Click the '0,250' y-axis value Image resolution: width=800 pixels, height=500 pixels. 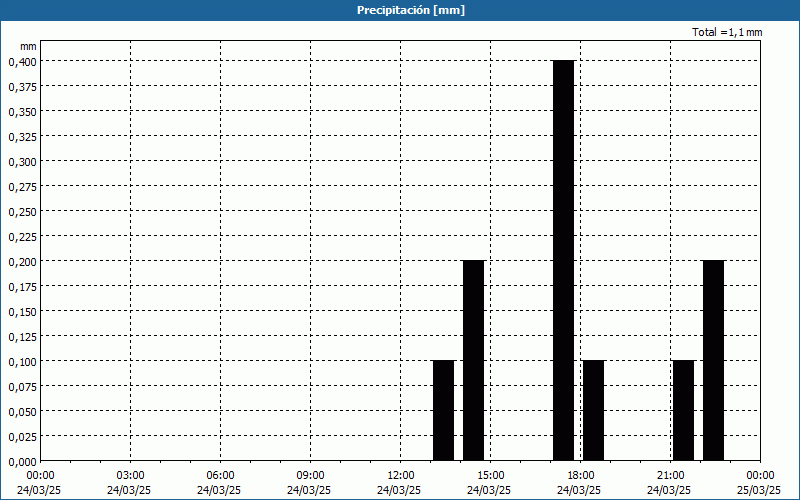(x=22, y=211)
